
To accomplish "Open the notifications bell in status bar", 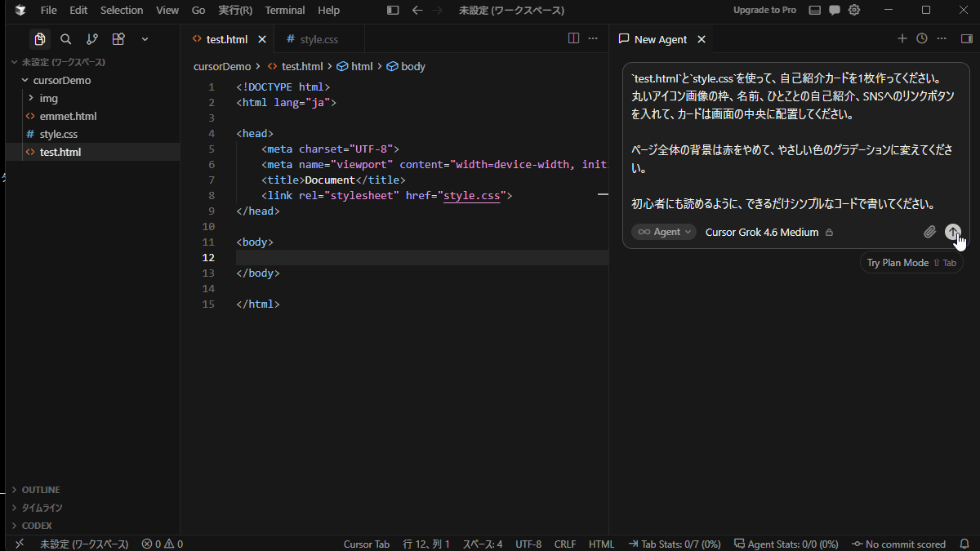I will (964, 544).
